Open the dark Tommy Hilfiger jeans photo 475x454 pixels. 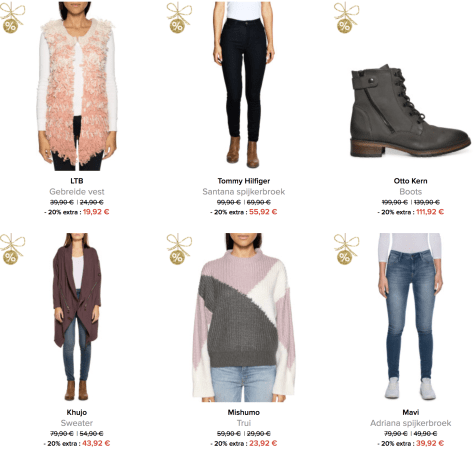pyautogui.click(x=244, y=85)
